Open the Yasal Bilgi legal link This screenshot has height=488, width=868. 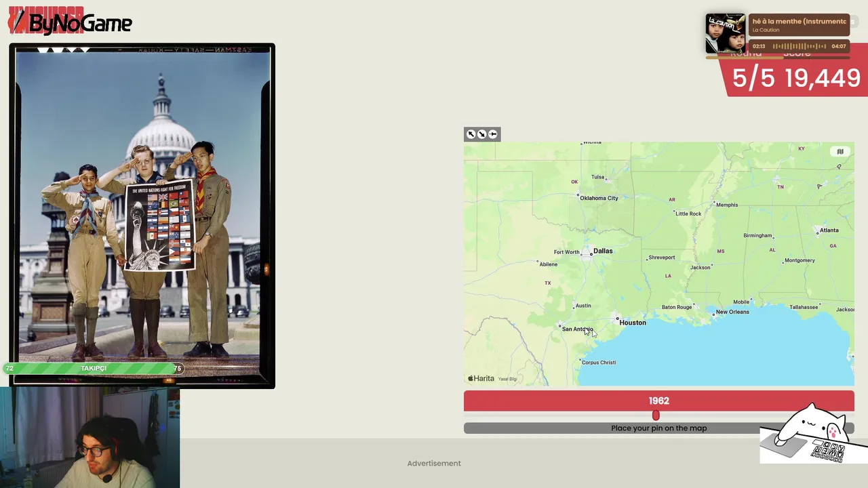[x=508, y=379]
